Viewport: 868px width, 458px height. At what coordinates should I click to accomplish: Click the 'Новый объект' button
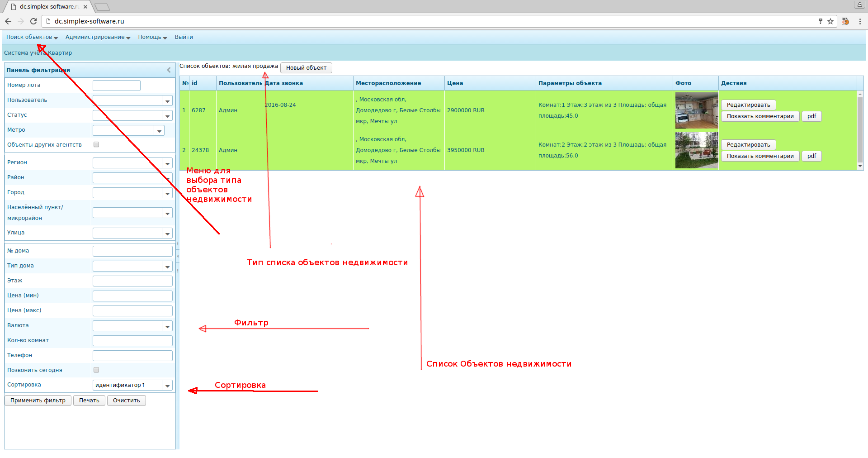[306, 68]
